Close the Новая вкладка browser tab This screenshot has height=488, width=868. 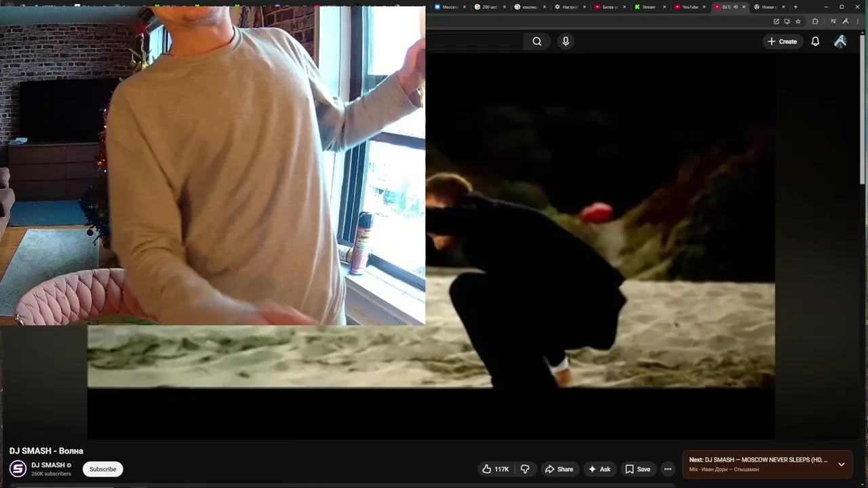[783, 7]
